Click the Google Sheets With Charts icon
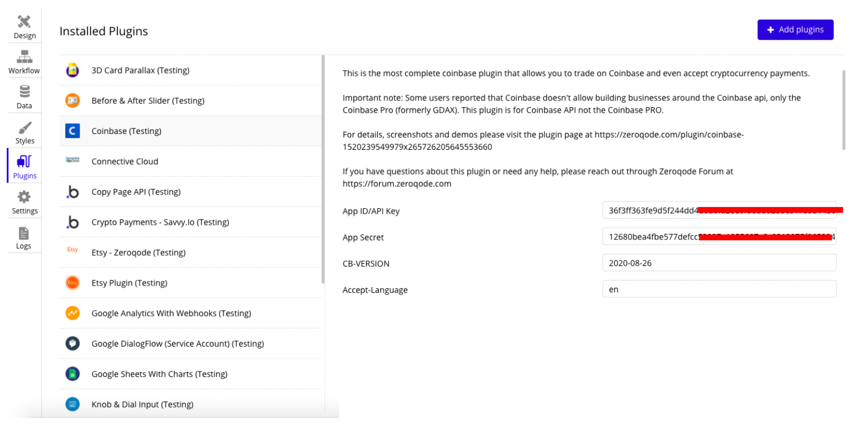Image resolution: width=868 pixels, height=433 pixels. (72, 374)
